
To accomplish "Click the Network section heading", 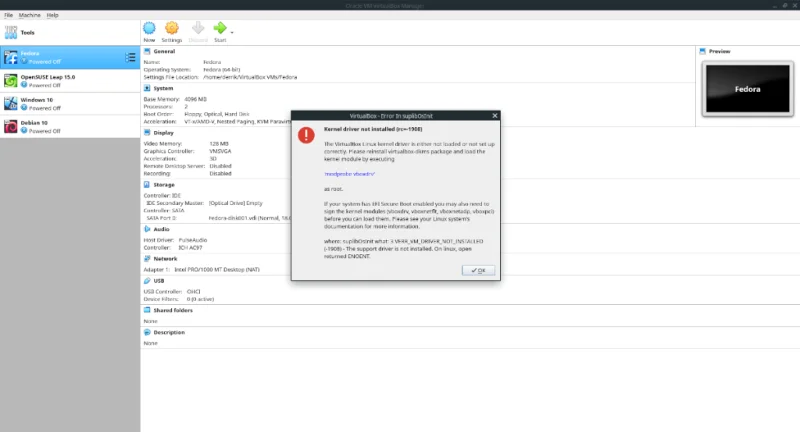I will 165,259.
